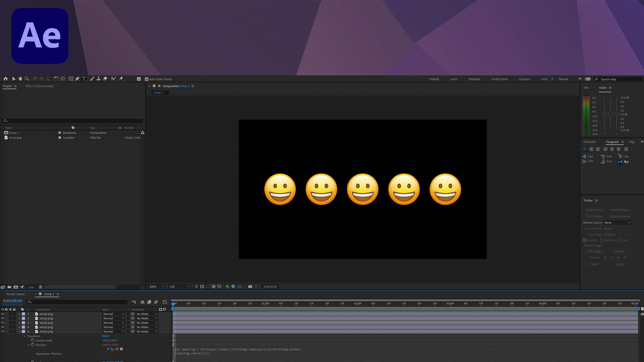
Task: Switch to the Character panel tab
Action: (x=590, y=142)
